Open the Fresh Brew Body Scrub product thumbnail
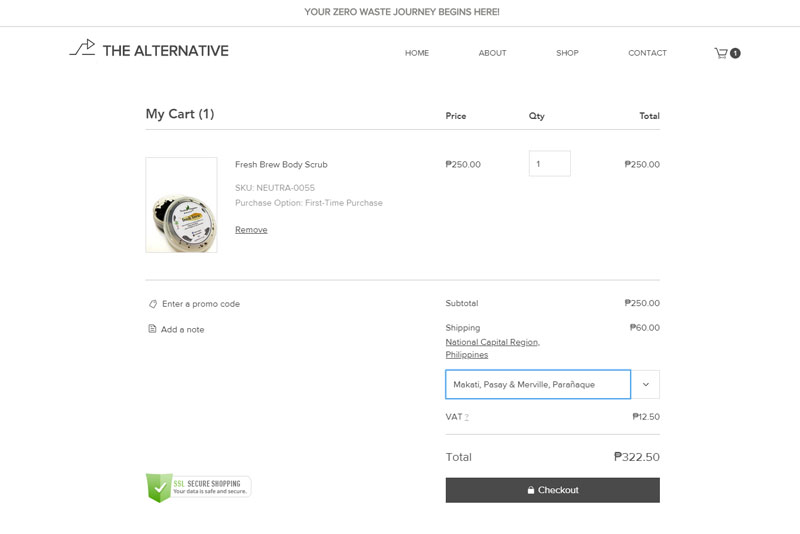The image size is (800, 534). tap(181, 205)
